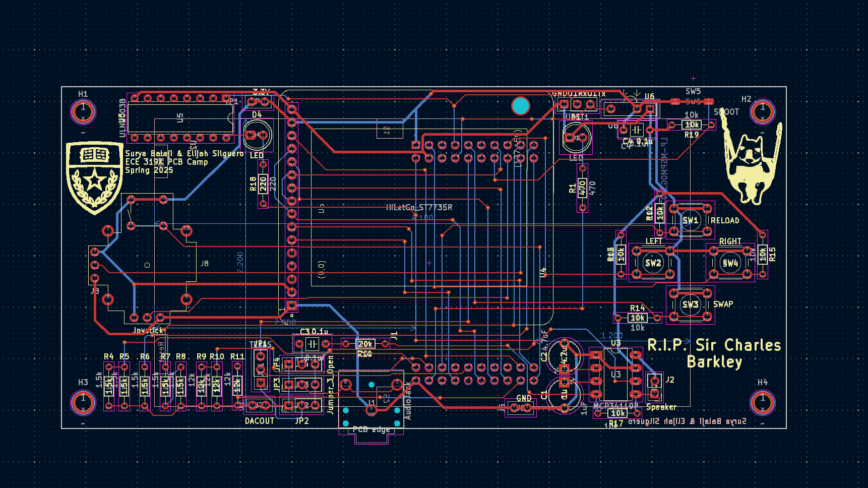The width and height of the screenshot is (868, 488).
Task: Select the U5 ULN2003B chip footprint
Action: coord(180,118)
